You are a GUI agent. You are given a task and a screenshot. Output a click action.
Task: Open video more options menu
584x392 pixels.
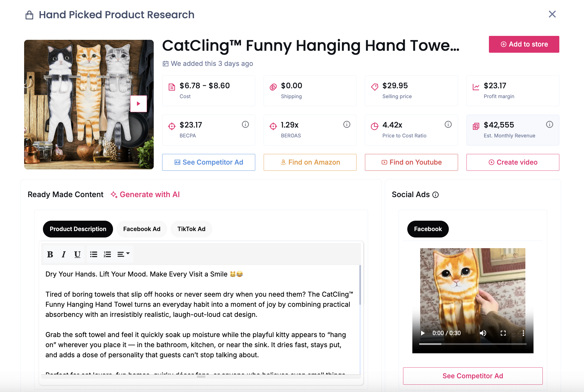pos(523,333)
